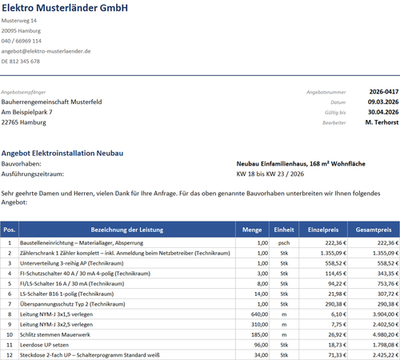
Task: Click Leitung NYM-J 3x1,5 verlegen
Action: click(56, 314)
